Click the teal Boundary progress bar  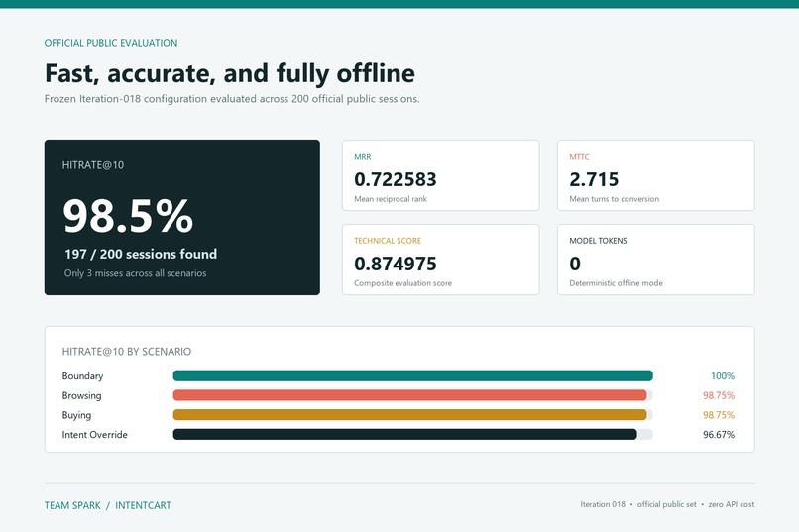pyautogui.click(x=412, y=376)
